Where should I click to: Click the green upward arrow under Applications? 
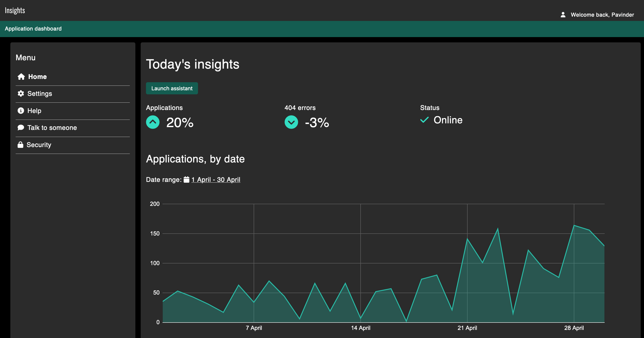pos(153,122)
